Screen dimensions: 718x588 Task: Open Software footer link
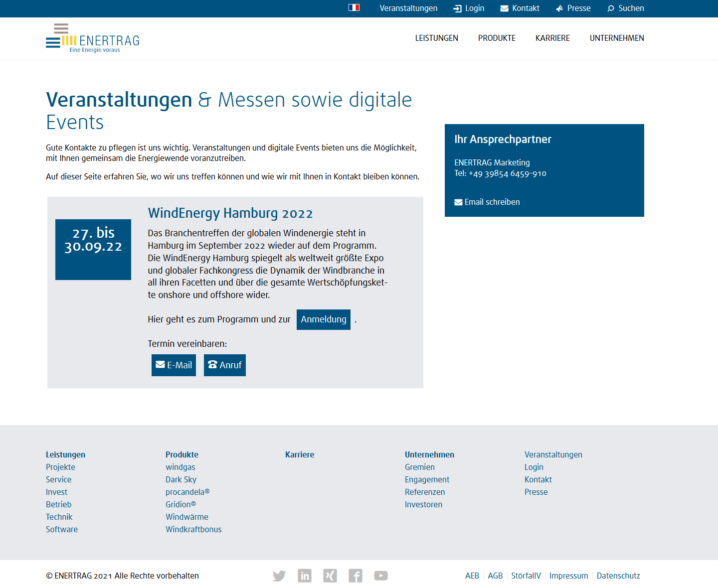tap(62, 529)
